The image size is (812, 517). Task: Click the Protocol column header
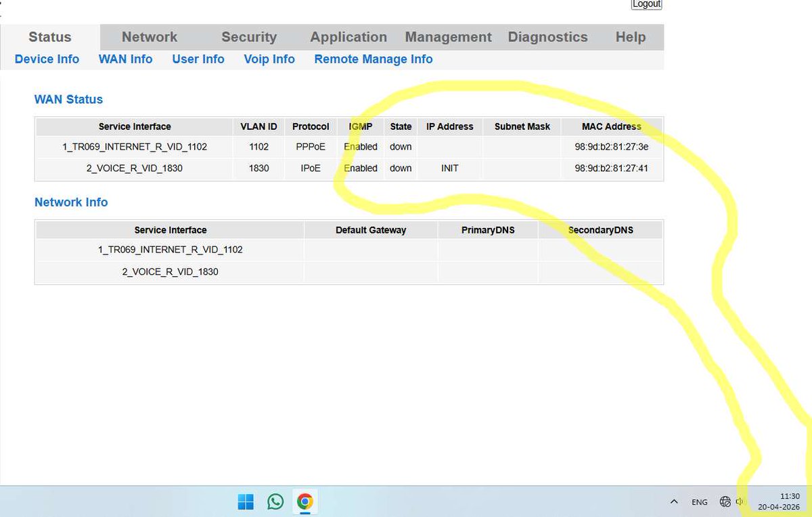point(311,127)
